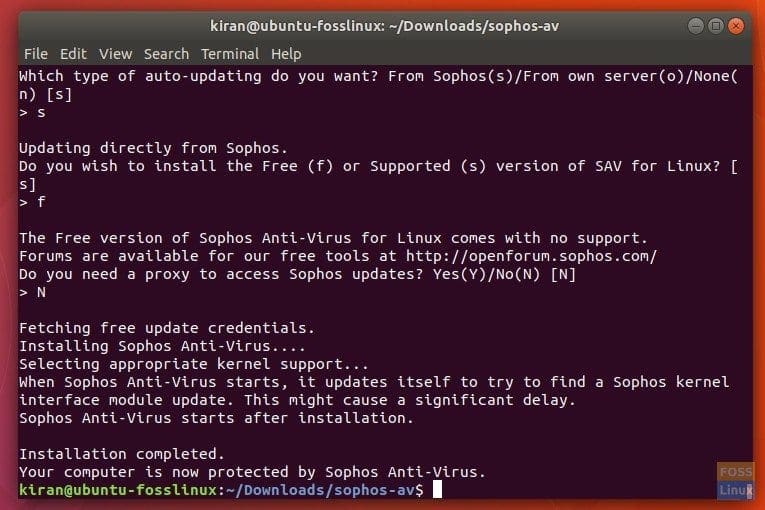The width and height of the screenshot is (765, 510).
Task: Click the '> f' response line
Action: coord(32,202)
